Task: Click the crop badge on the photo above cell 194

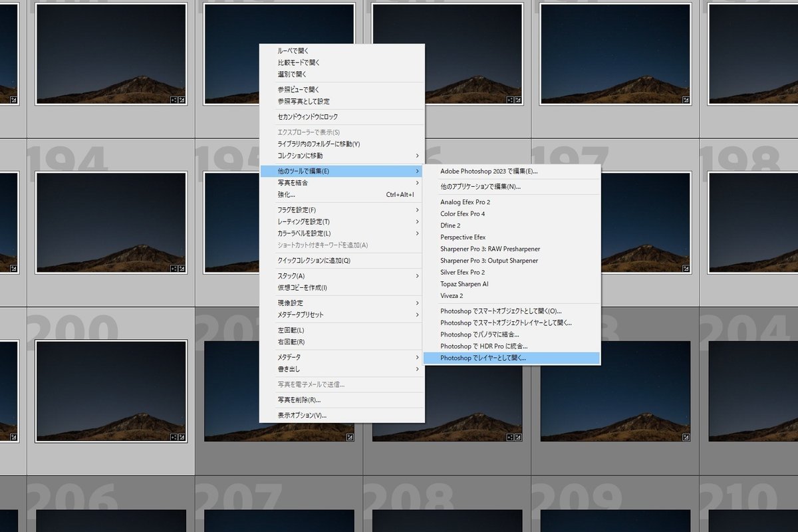Action: 174,100
